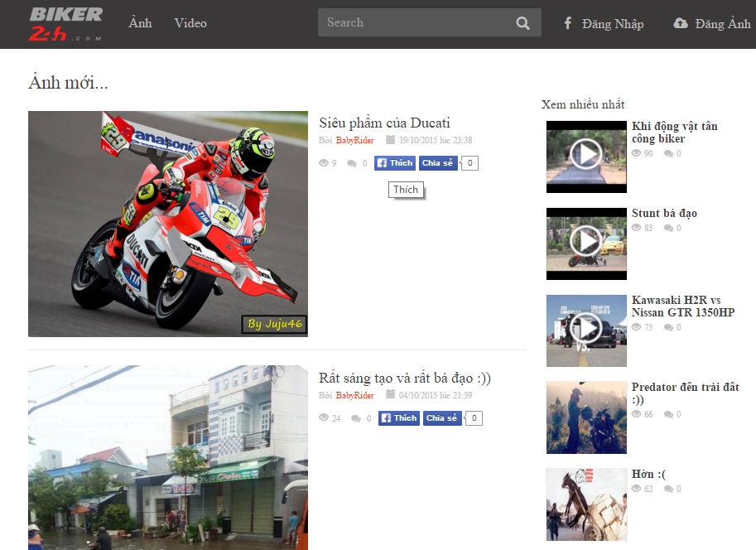
Task: Click calendar icon next to 19/10/2015 date
Action: click(x=391, y=139)
